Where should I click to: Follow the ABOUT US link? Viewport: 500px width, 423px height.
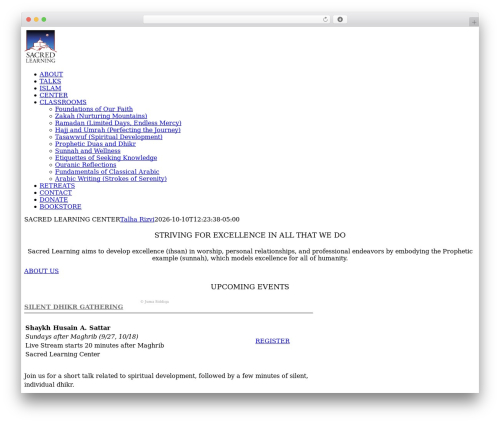pos(41,271)
